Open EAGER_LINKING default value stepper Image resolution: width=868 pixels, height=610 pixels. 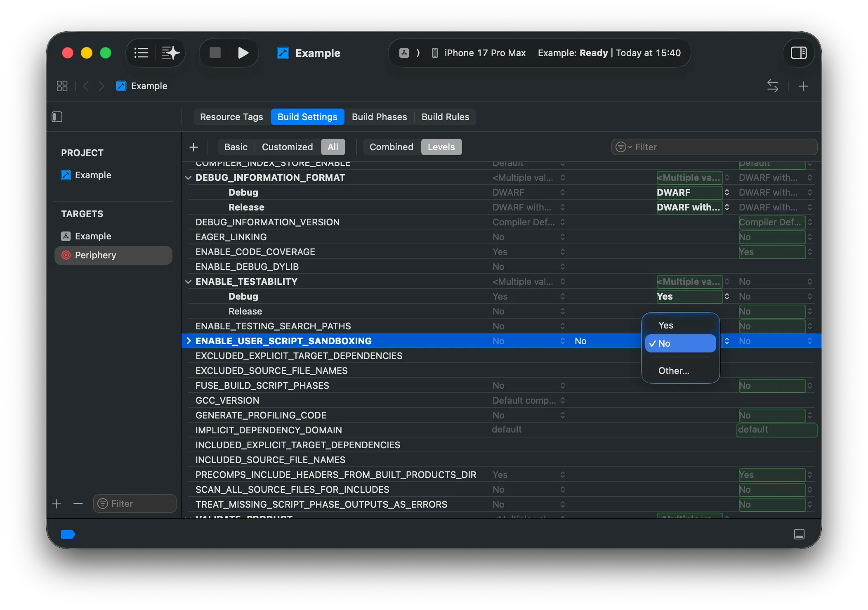[x=562, y=237]
